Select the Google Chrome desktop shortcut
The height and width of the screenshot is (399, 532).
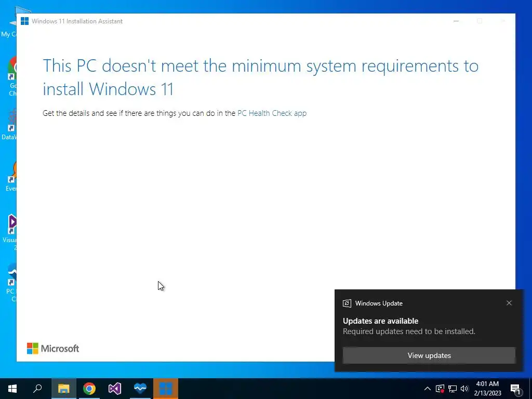click(x=12, y=76)
